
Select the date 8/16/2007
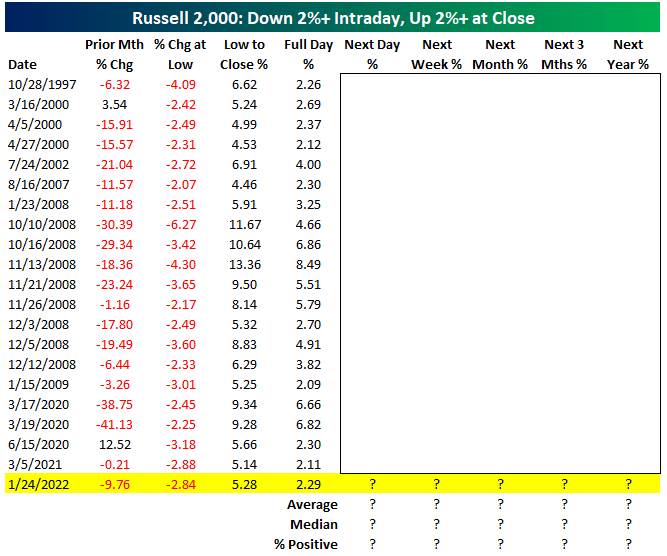pos(38,185)
